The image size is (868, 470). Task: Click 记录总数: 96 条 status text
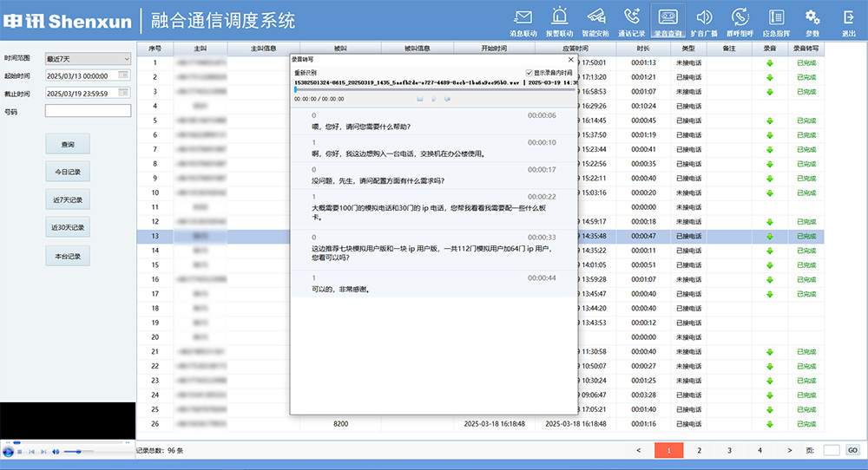160,451
